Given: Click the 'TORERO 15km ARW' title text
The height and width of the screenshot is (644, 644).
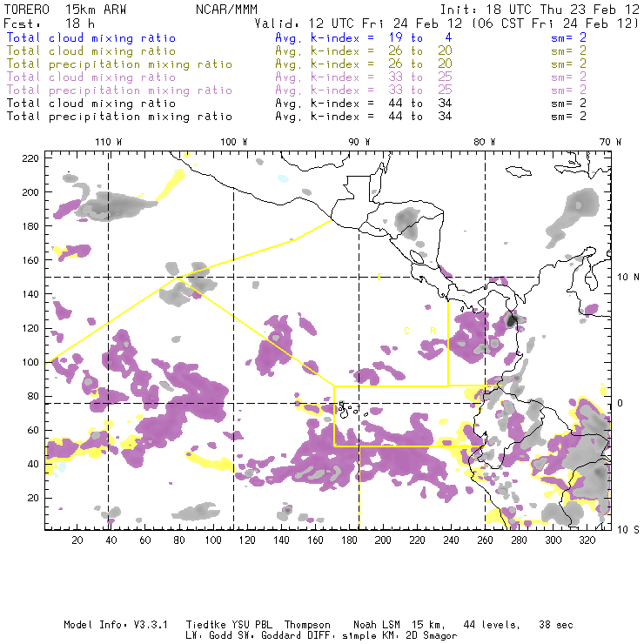Looking at the screenshot, I should click(x=65, y=10).
